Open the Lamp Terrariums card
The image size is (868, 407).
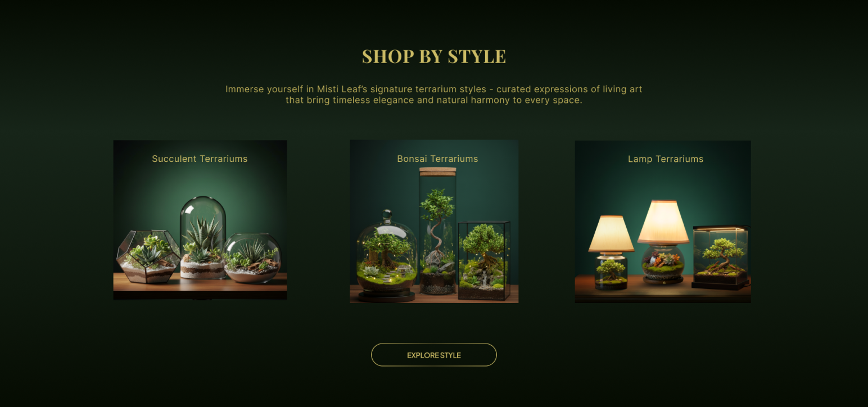[x=663, y=221]
